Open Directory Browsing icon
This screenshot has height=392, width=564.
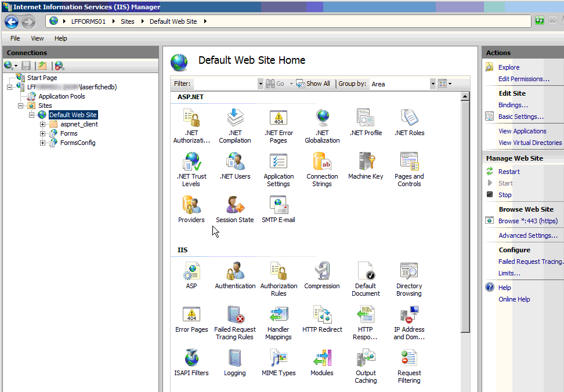(x=409, y=279)
